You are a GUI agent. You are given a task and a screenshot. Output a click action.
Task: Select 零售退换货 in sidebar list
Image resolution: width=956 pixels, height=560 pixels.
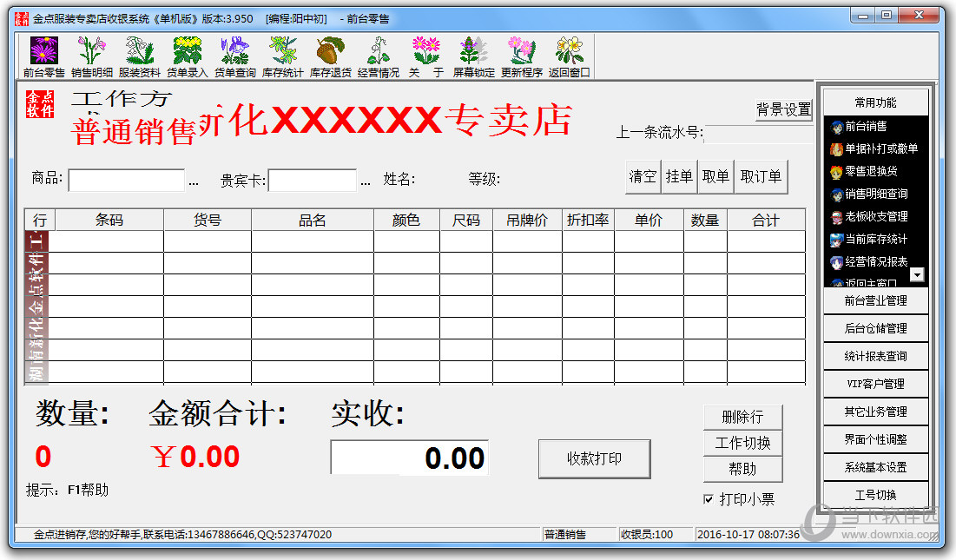pos(864,171)
